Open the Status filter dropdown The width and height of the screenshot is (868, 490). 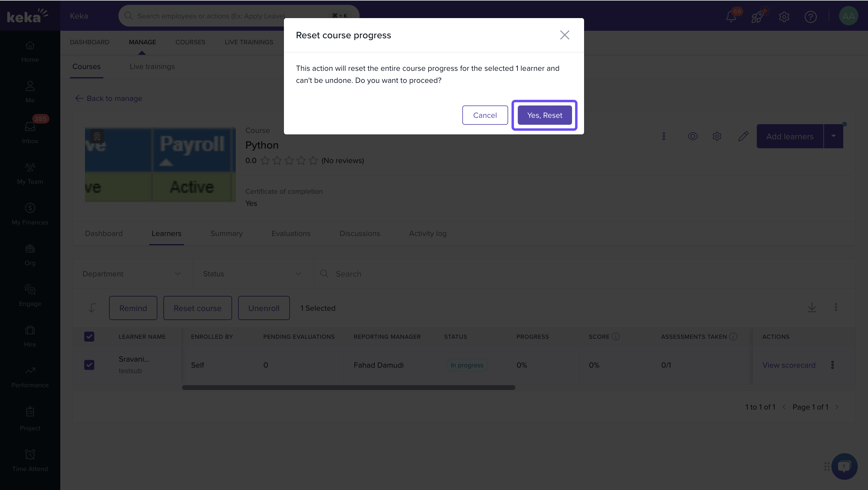(x=253, y=274)
